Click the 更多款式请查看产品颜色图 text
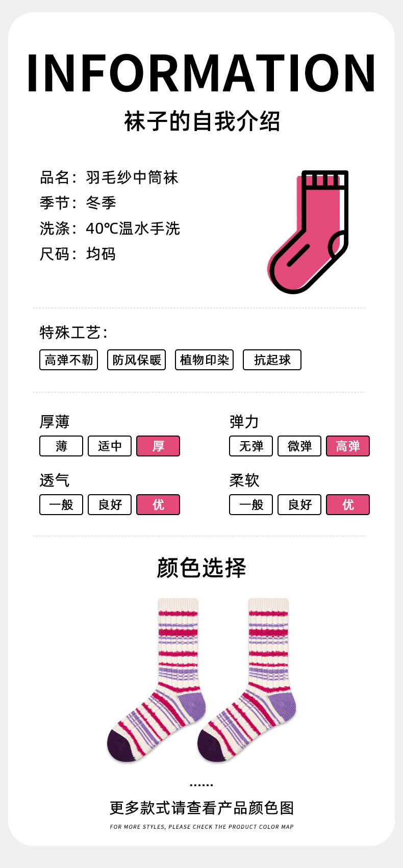The width and height of the screenshot is (403, 868). (202, 808)
